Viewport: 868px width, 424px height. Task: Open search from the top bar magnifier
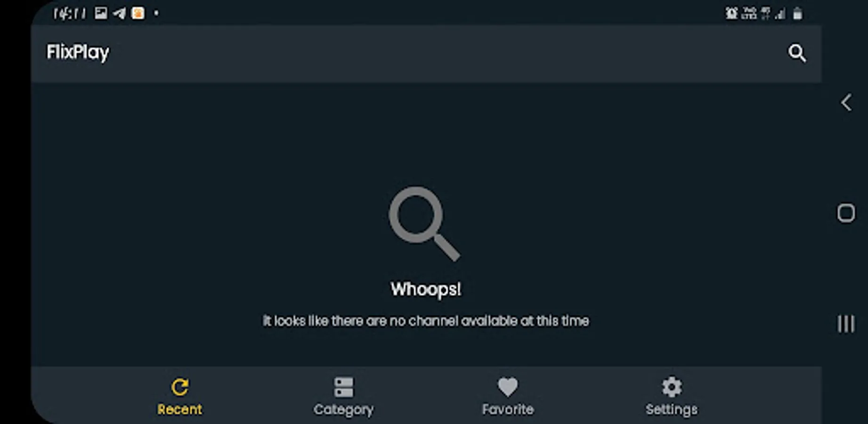[797, 53]
